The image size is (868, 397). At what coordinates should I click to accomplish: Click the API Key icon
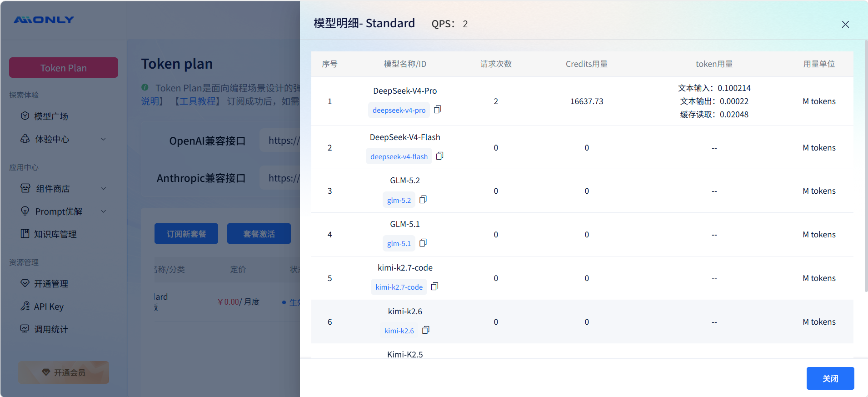click(x=25, y=306)
